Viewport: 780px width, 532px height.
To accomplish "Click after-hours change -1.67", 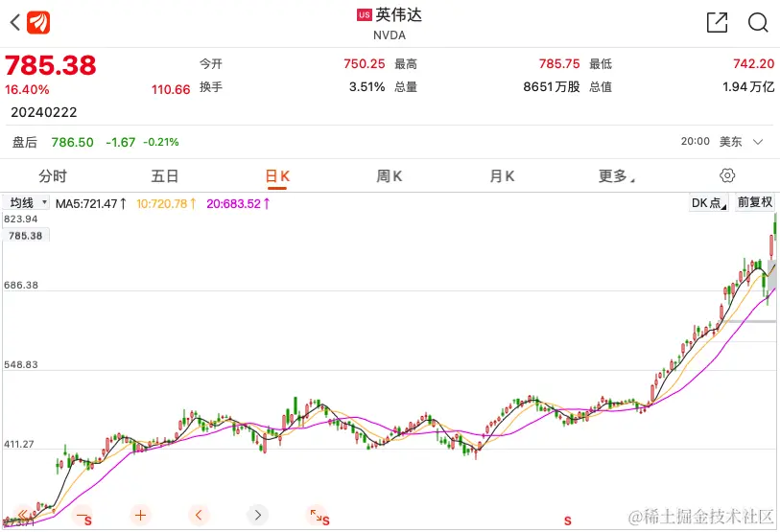I will tap(120, 142).
